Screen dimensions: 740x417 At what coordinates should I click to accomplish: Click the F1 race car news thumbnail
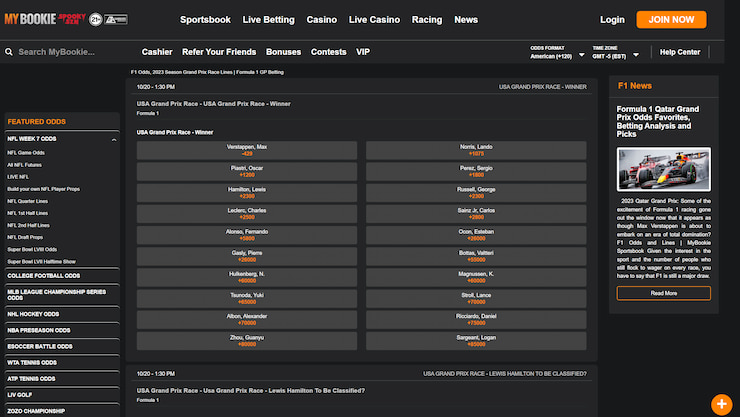(664, 169)
